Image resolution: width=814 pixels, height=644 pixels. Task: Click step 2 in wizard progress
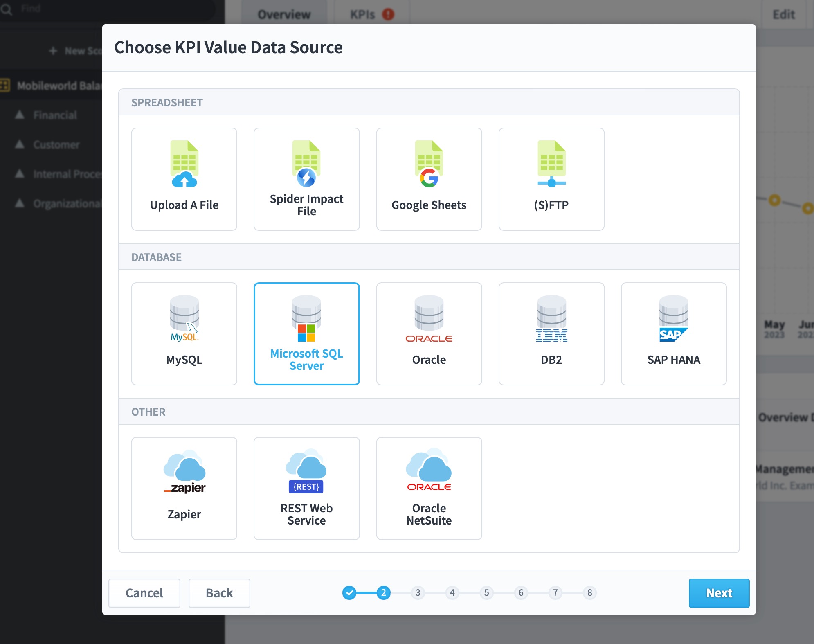coord(383,592)
